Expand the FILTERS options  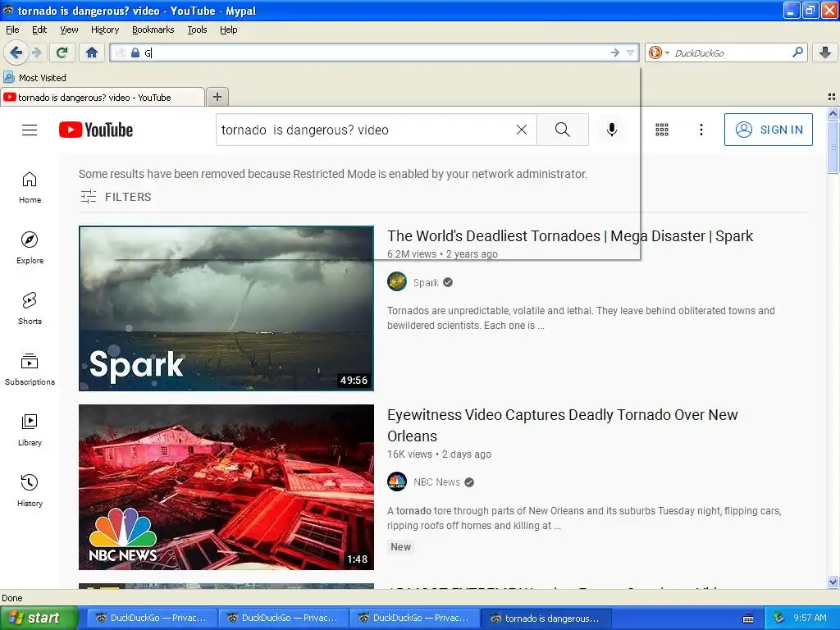(116, 197)
